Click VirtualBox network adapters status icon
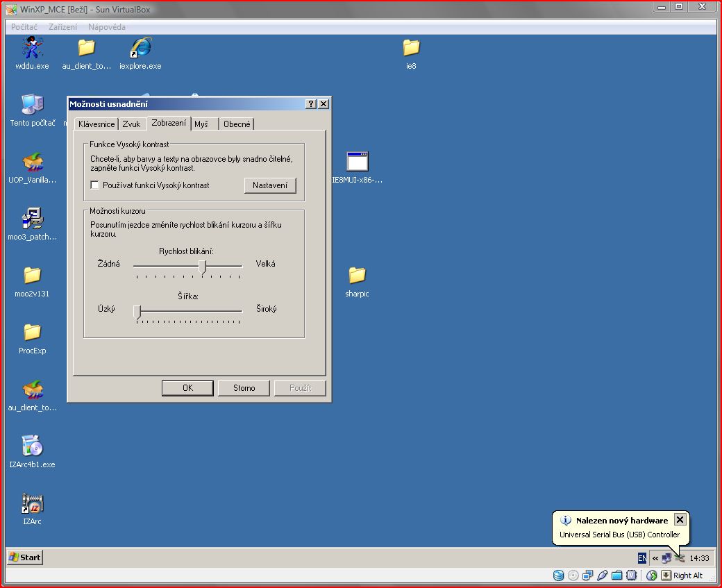 click(x=587, y=575)
